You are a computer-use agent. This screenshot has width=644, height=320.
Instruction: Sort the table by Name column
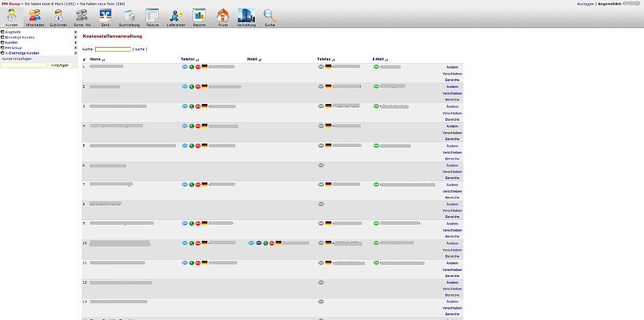click(x=95, y=59)
